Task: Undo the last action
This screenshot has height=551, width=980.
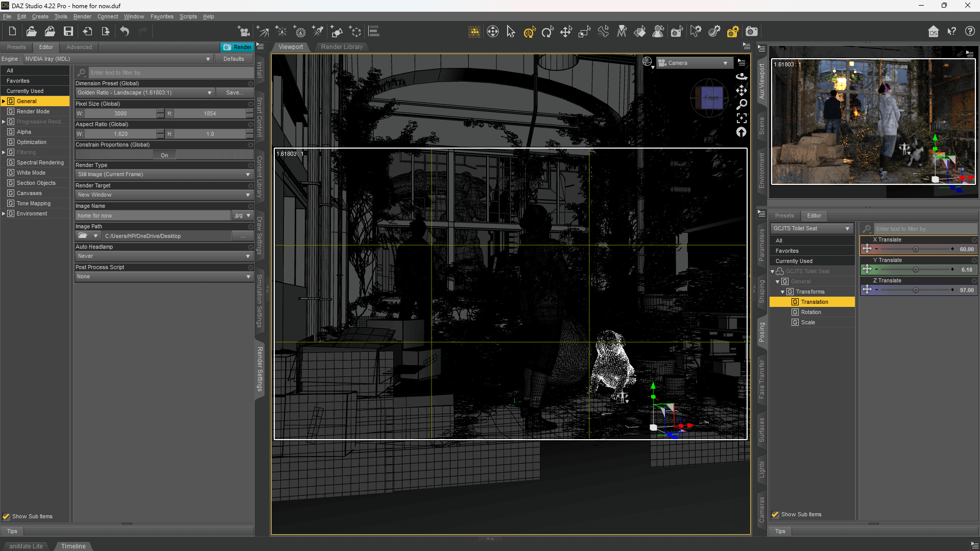Action: [125, 32]
